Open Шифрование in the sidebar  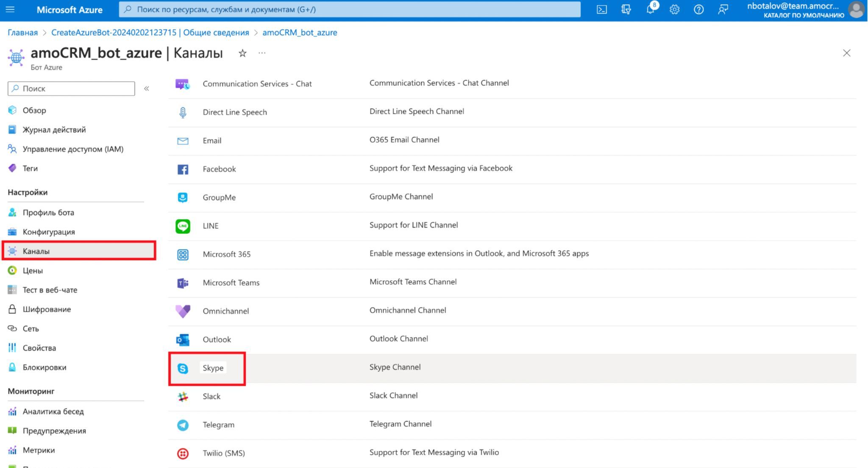pyautogui.click(x=47, y=310)
